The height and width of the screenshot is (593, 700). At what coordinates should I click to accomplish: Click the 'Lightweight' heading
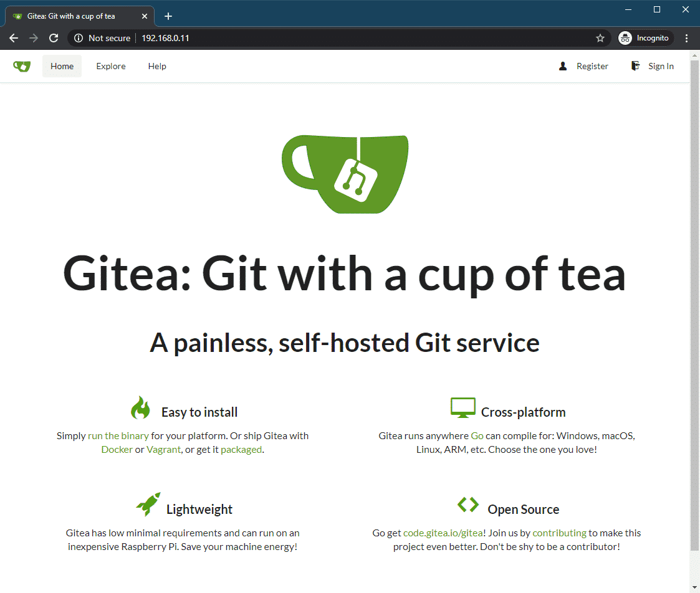(x=199, y=510)
